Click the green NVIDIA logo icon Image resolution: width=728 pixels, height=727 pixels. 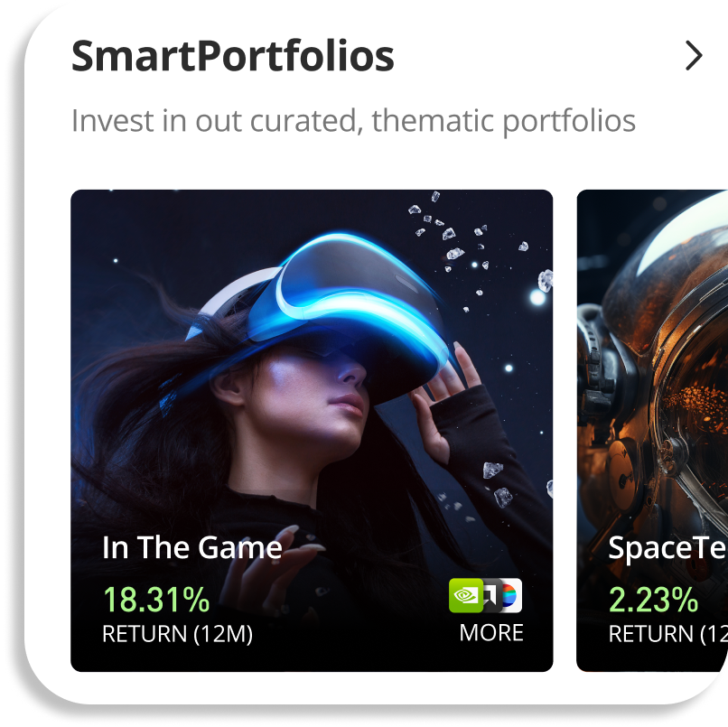(466, 595)
